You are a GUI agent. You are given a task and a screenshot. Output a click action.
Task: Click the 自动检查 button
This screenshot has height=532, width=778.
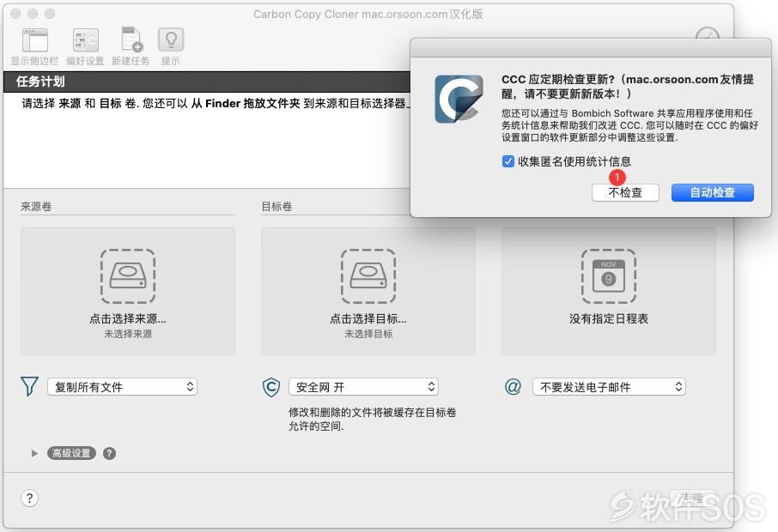point(713,192)
